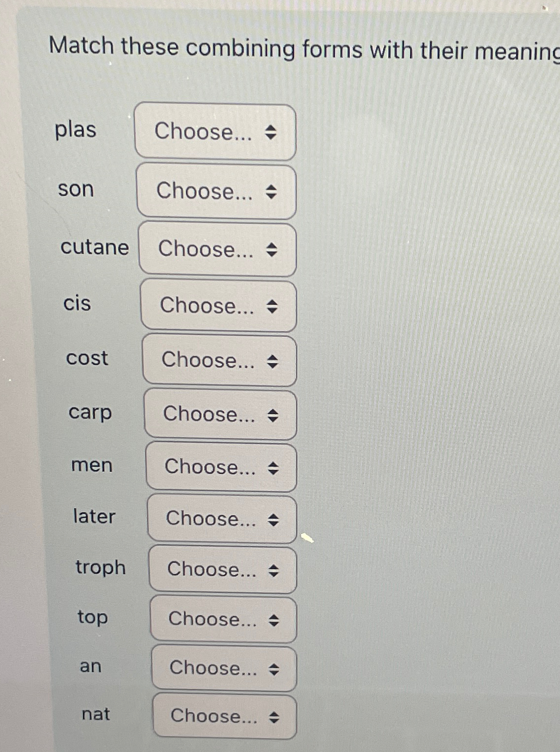Click the arrows icon in 'later' dropdown
This screenshot has width=560, height=752.
pyautogui.click(x=273, y=520)
